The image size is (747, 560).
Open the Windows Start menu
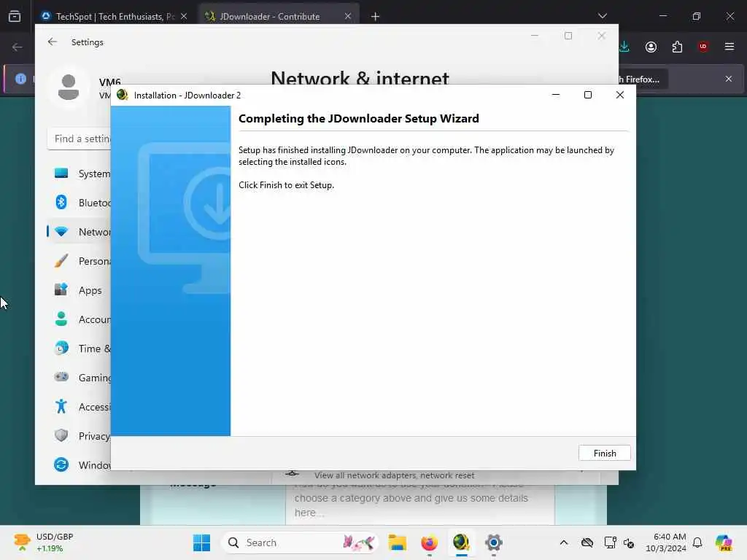[x=201, y=542]
